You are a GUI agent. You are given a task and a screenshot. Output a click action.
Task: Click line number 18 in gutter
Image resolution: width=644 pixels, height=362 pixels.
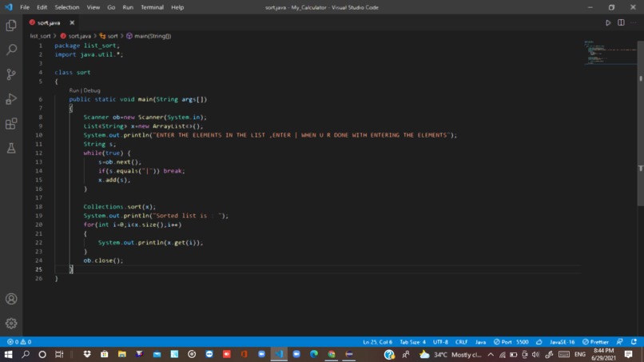(38, 207)
